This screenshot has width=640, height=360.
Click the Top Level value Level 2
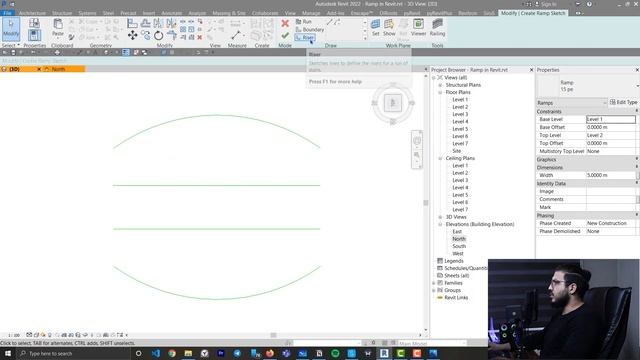click(x=611, y=135)
